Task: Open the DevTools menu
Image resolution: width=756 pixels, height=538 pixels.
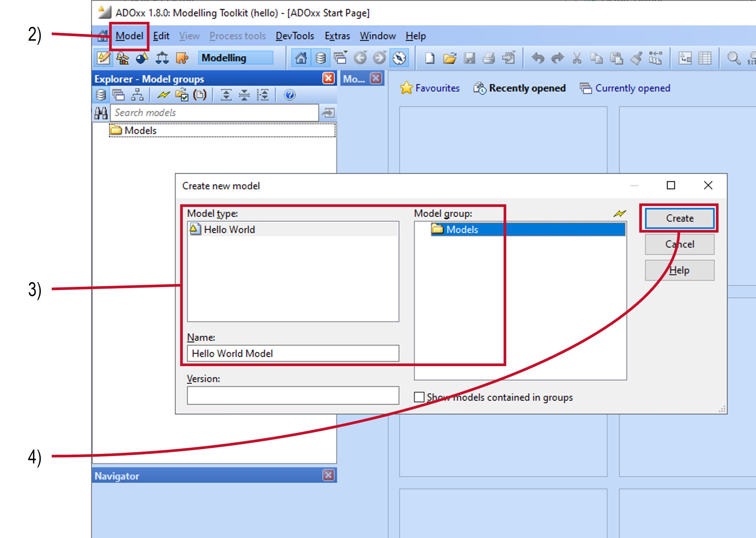Action: [295, 36]
